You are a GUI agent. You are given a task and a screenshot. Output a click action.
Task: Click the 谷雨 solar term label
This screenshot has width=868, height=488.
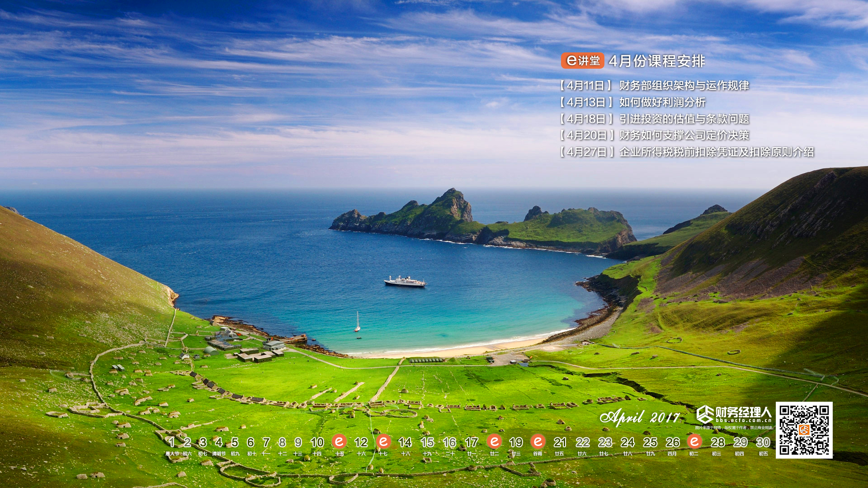pyautogui.click(x=538, y=454)
